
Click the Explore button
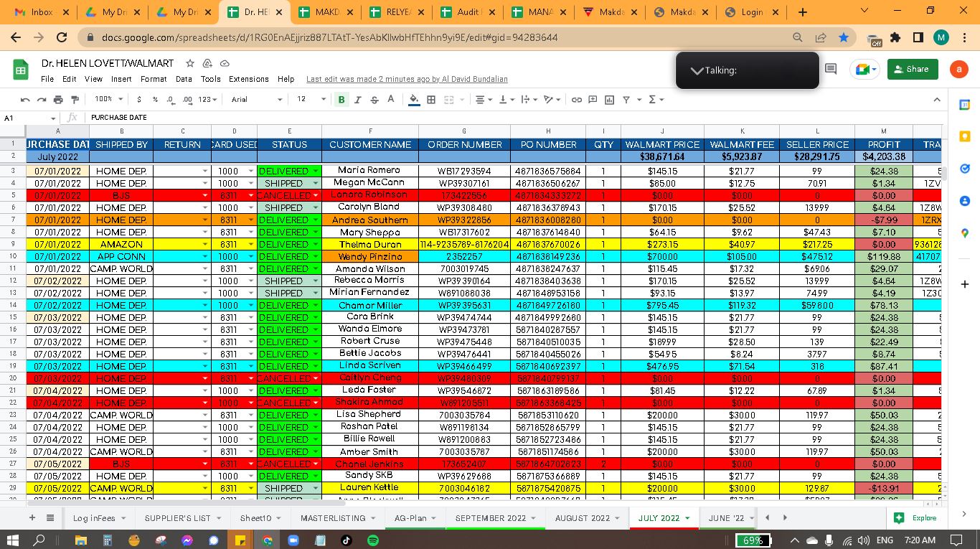[x=916, y=517]
